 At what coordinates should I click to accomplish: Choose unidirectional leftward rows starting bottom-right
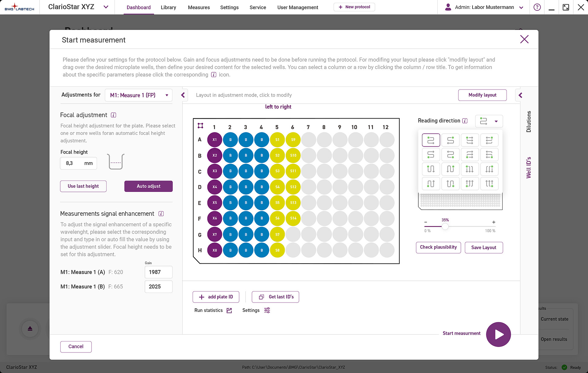[x=489, y=154]
